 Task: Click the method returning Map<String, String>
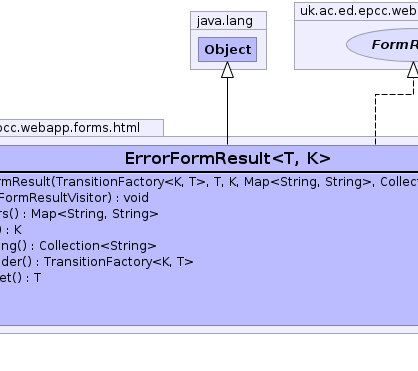(79, 214)
